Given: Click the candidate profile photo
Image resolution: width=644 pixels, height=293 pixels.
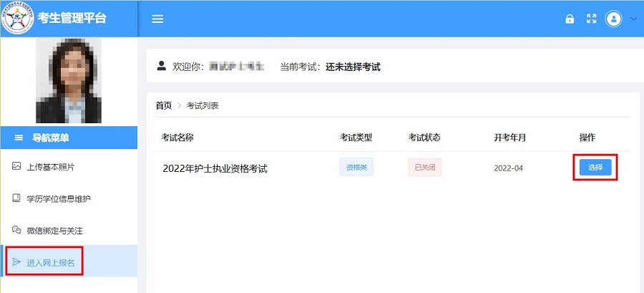Looking at the screenshot, I should (69, 80).
